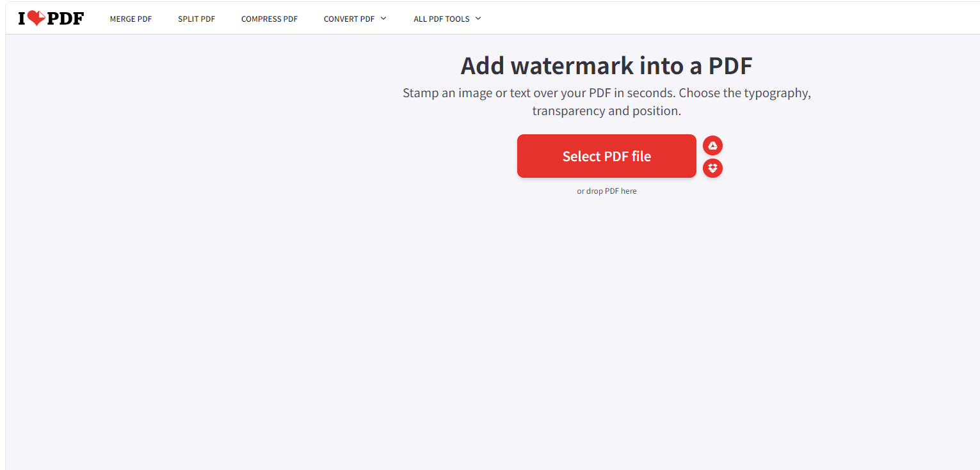980x470 pixels.
Task: Click the "Add watermark into a PDF" heading
Action: [x=606, y=66]
